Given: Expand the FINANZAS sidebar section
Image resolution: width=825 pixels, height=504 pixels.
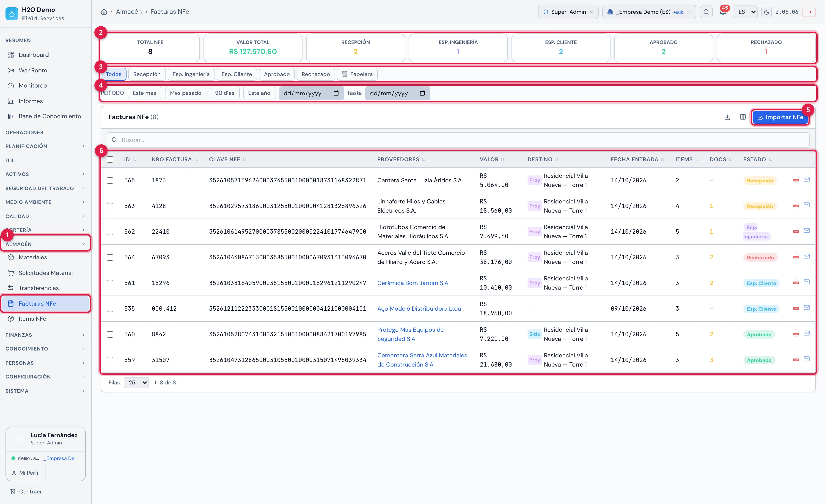Looking at the screenshot, I should [45, 335].
